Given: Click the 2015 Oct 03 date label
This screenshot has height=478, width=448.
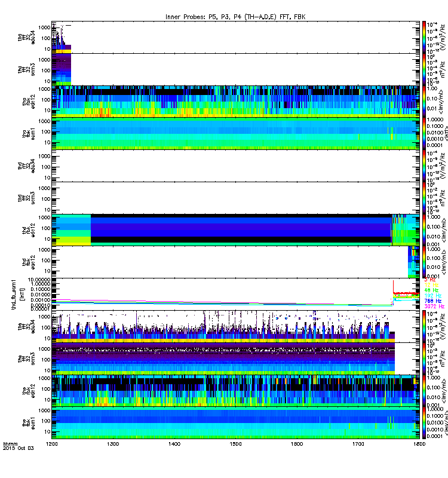Looking at the screenshot, I should [x=19, y=448].
